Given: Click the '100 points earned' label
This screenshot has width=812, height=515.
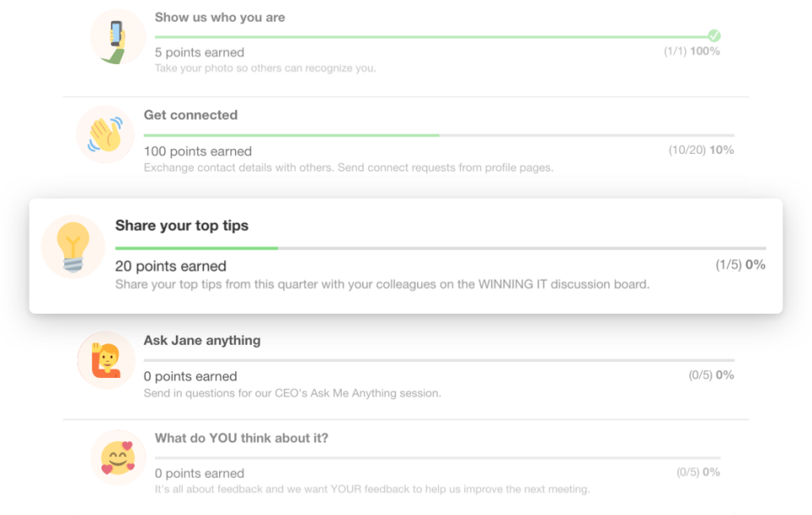Looking at the screenshot, I should click(198, 151).
